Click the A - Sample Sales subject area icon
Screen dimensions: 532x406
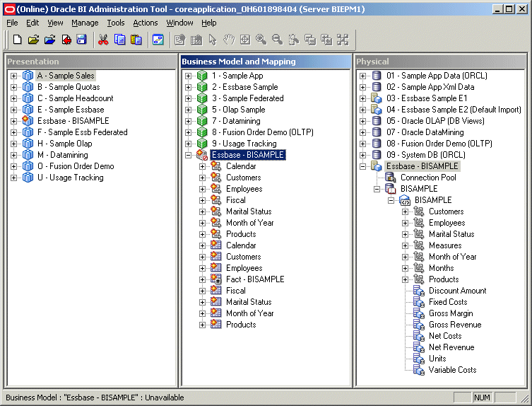pyautogui.click(x=28, y=76)
